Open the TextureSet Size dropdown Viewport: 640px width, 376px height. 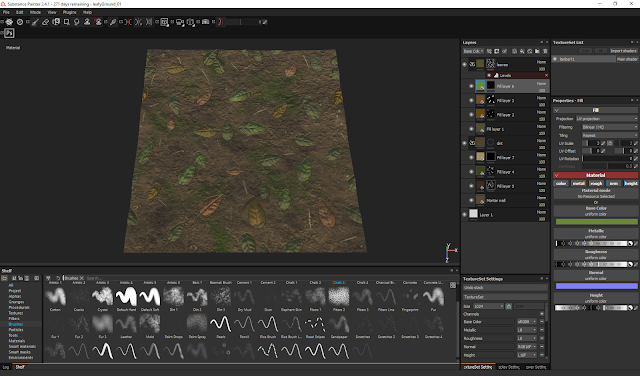488,306
